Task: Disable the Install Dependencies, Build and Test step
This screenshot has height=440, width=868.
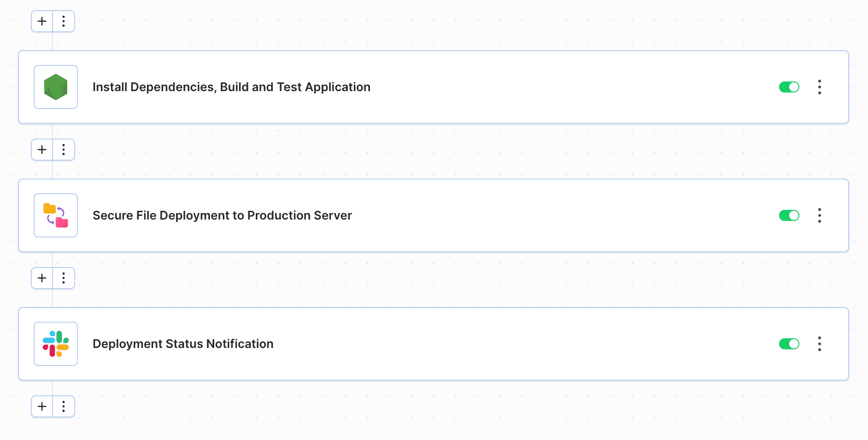Action: (789, 87)
